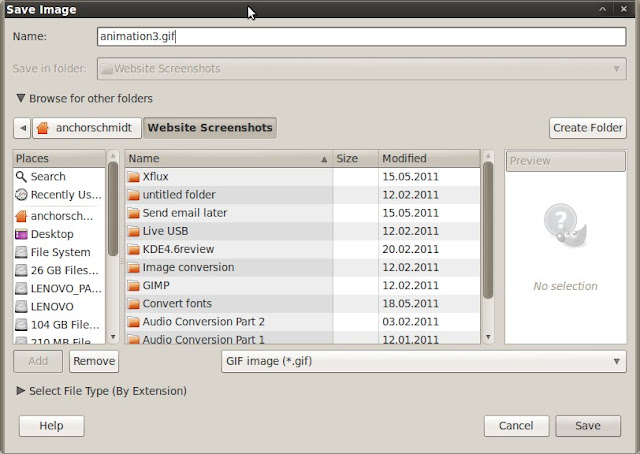Click in the file Name input field
This screenshot has height=454, width=640.
(x=362, y=36)
